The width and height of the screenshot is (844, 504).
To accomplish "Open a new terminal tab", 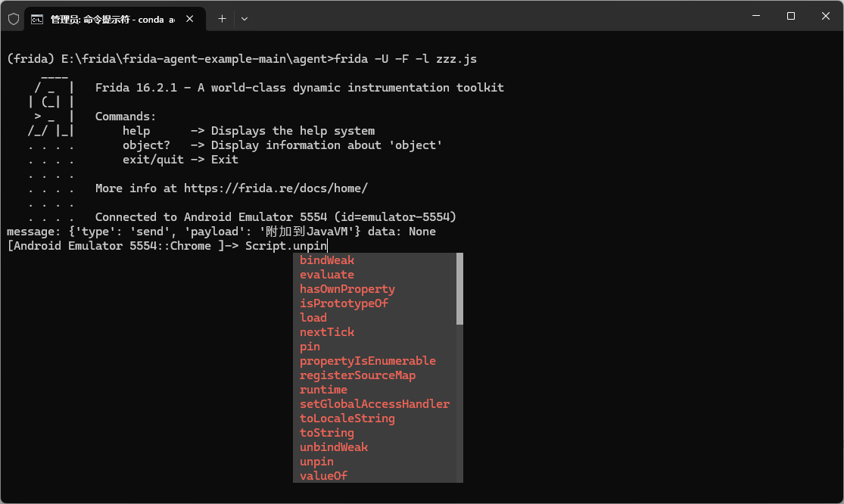I will click(x=223, y=19).
